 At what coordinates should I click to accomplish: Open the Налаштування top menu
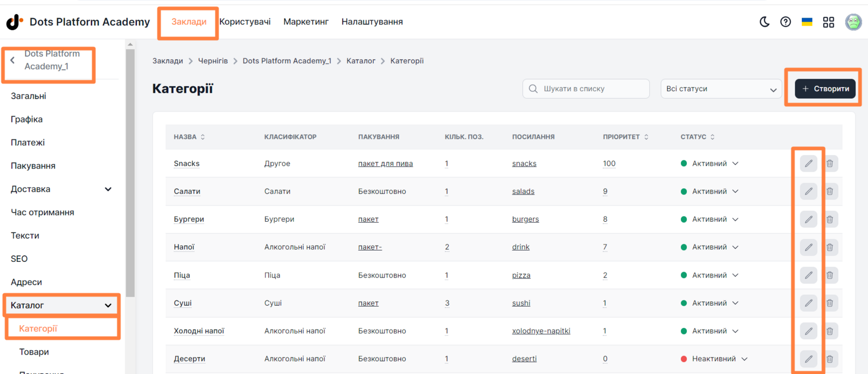(x=372, y=22)
